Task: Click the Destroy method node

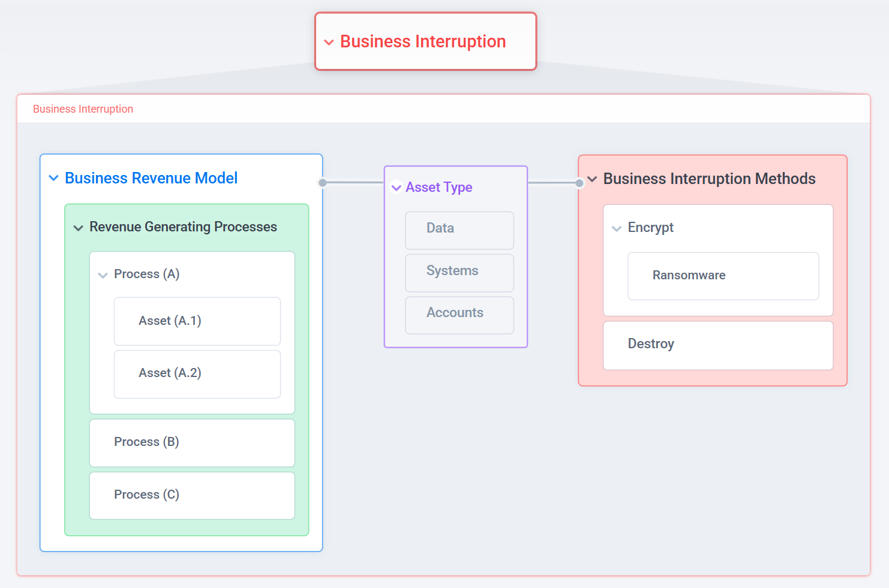Action: [717, 345]
